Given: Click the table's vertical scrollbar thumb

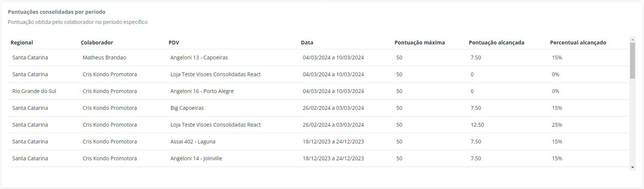Looking at the screenshot, I should (632, 61).
